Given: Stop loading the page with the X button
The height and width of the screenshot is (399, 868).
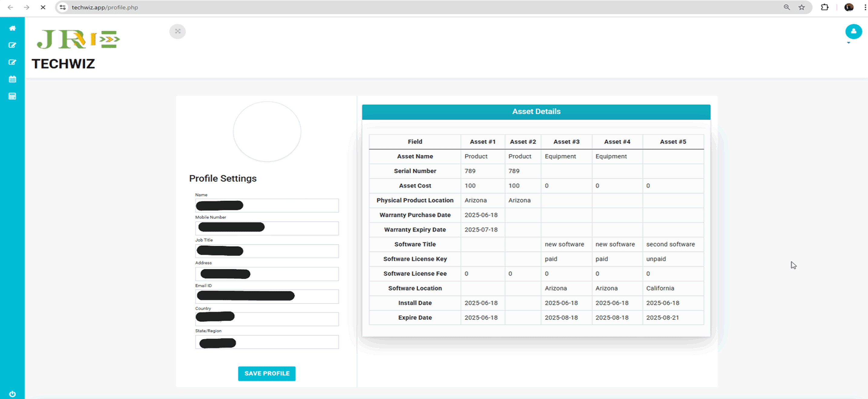Looking at the screenshot, I should [x=43, y=7].
